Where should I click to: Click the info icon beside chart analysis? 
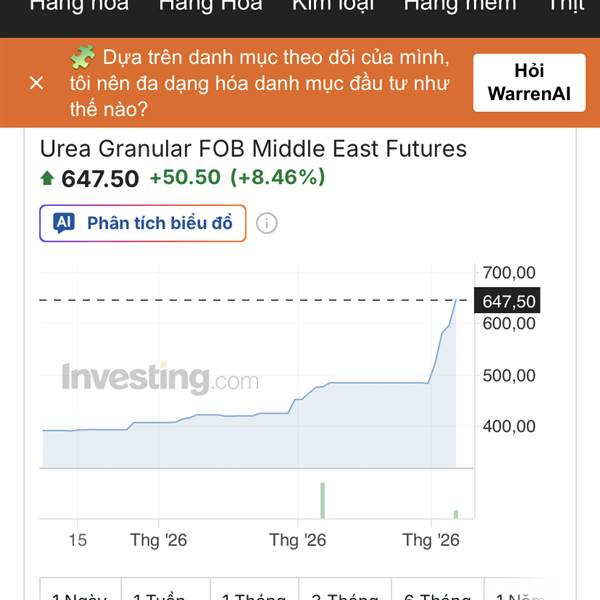pyautogui.click(x=266, y=223)
